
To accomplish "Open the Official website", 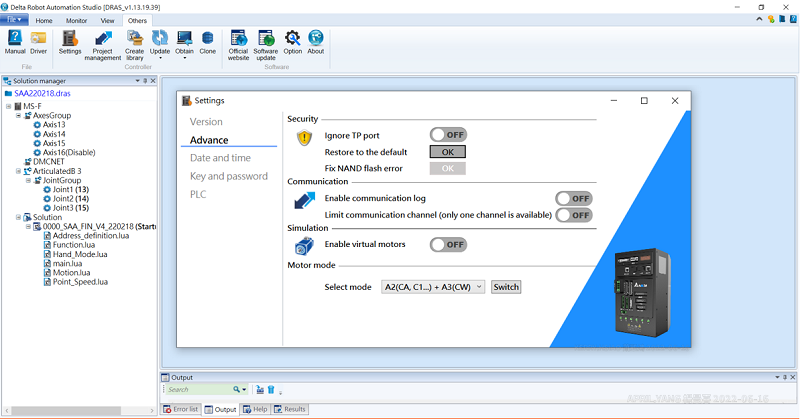I will pyautogui.click(x=238, y=45).
